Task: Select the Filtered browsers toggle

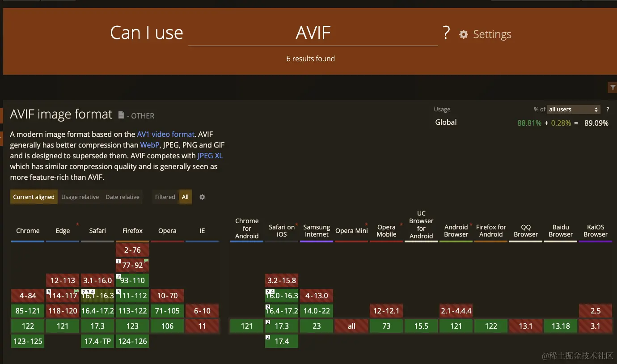Action: coord(165,197)
